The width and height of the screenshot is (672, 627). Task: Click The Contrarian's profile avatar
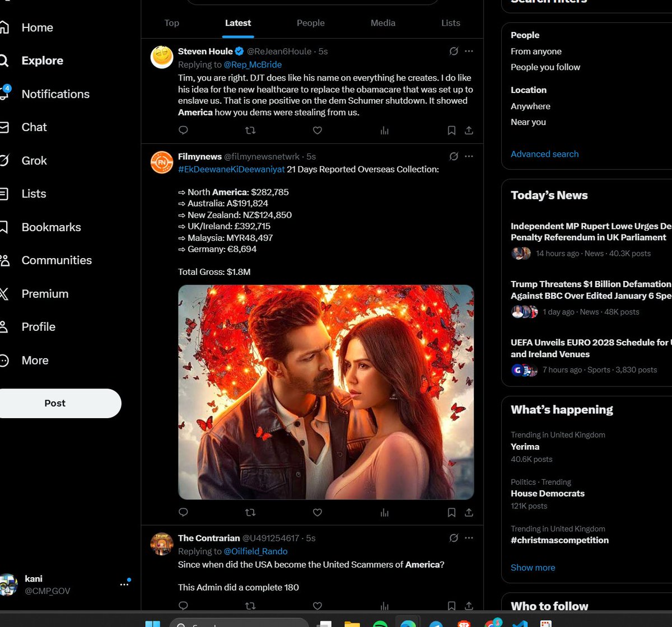(x=162, y=544)
